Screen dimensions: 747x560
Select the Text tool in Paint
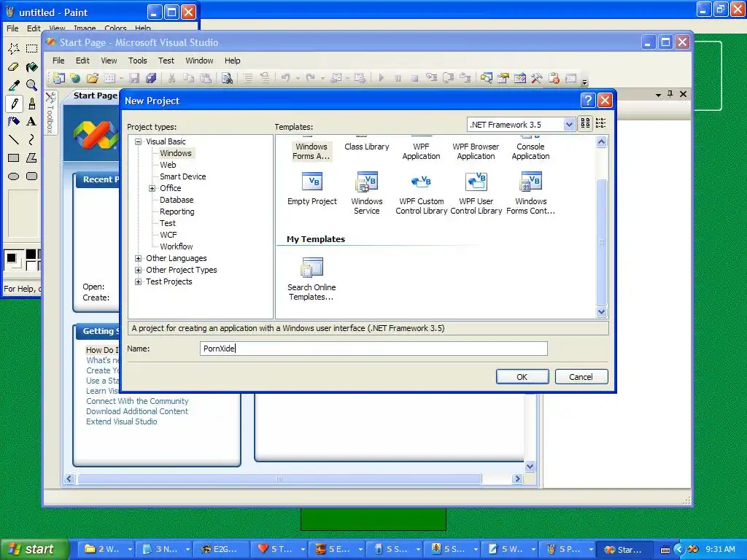click(32, 121)
